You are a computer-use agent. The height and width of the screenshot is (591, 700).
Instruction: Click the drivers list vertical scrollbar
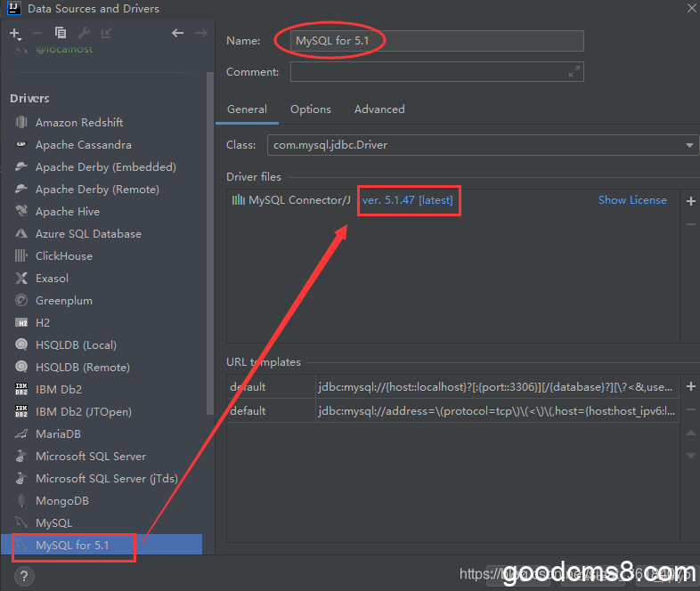coord(210,243)
